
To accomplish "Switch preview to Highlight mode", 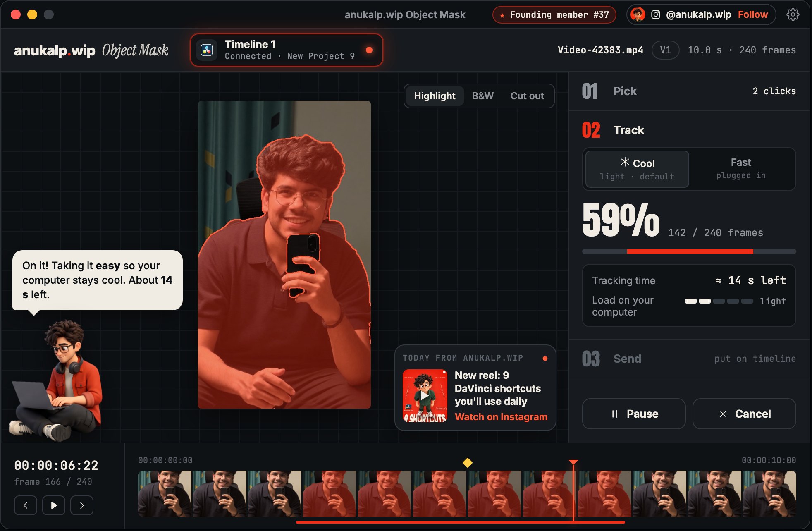I will (435, 96).
